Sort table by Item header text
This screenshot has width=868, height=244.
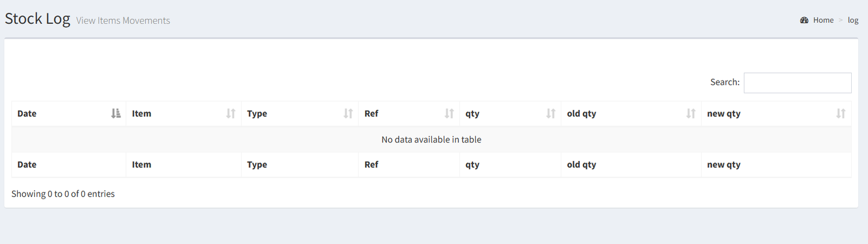pyautogui.click(x=142, y=114)
